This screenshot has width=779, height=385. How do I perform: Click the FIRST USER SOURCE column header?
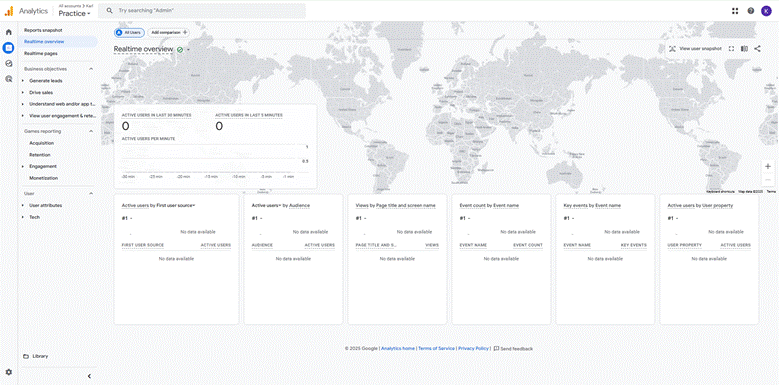143,245
